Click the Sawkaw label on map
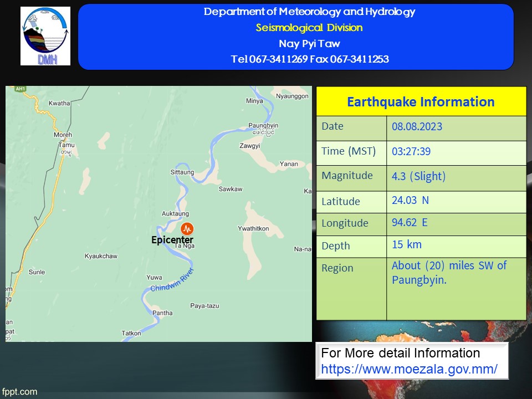This screenshot has height=399, width=532. tap(231, 189)
